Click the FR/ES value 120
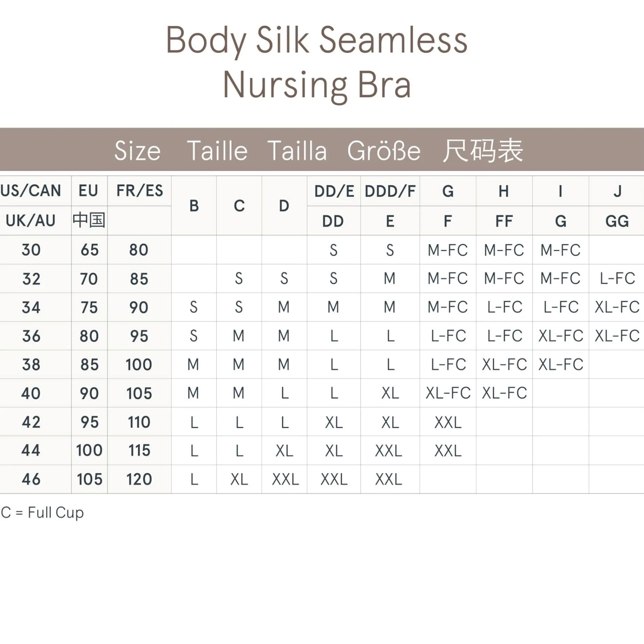Image resolution: width=644 pixels, height=644 pixels. [139, 479]
